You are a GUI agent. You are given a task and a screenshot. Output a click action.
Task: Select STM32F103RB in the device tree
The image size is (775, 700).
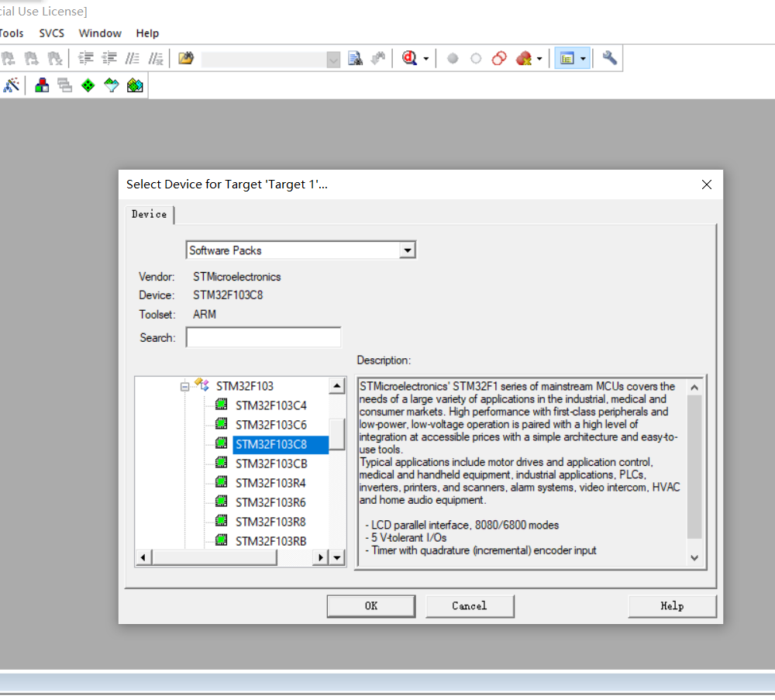tap(270, 541)
